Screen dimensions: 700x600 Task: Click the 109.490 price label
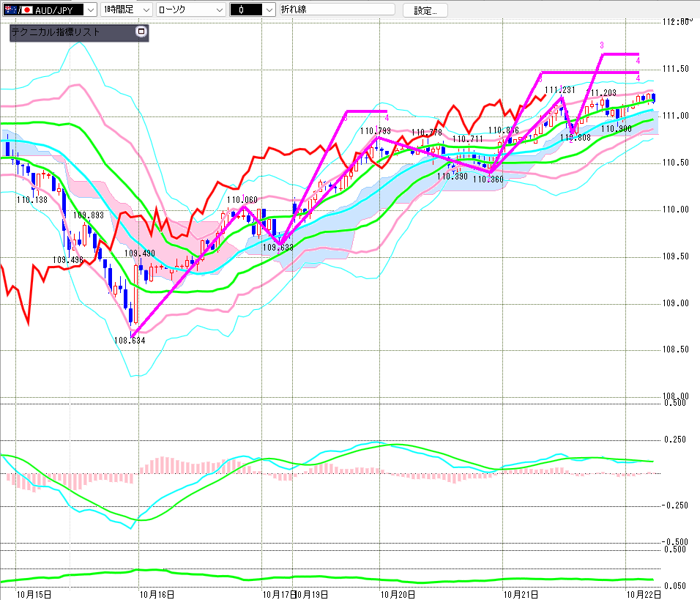140,253
